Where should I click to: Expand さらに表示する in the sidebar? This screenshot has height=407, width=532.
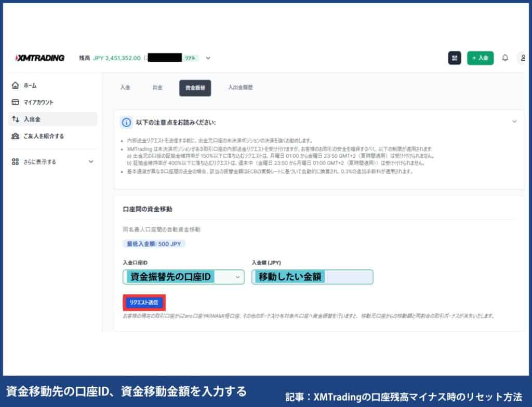52,162
